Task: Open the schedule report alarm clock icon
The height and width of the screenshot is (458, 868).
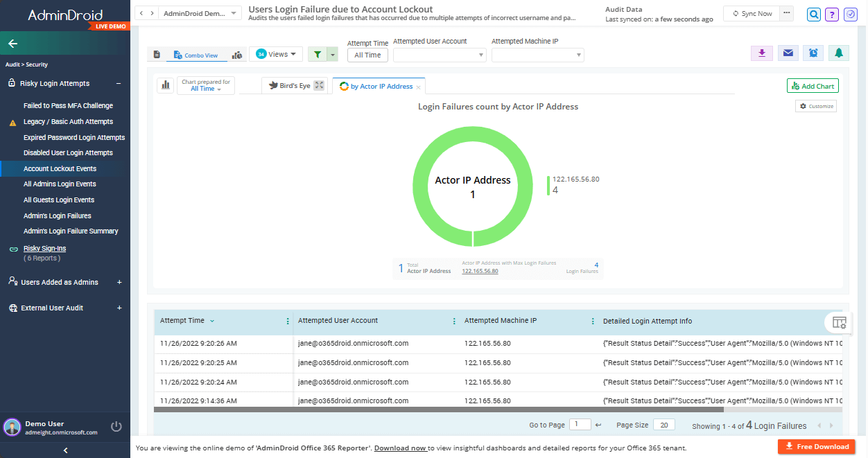Action: [x=813, y=53]
